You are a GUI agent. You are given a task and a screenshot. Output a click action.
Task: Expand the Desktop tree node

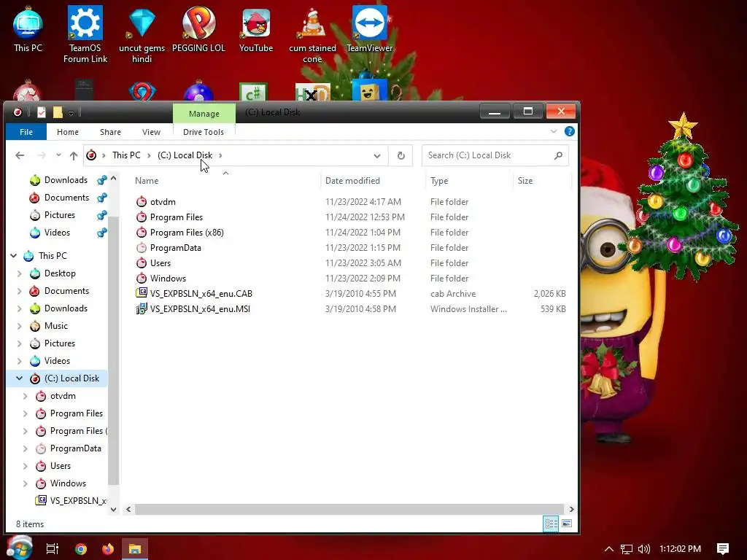[x=20, y=273]
